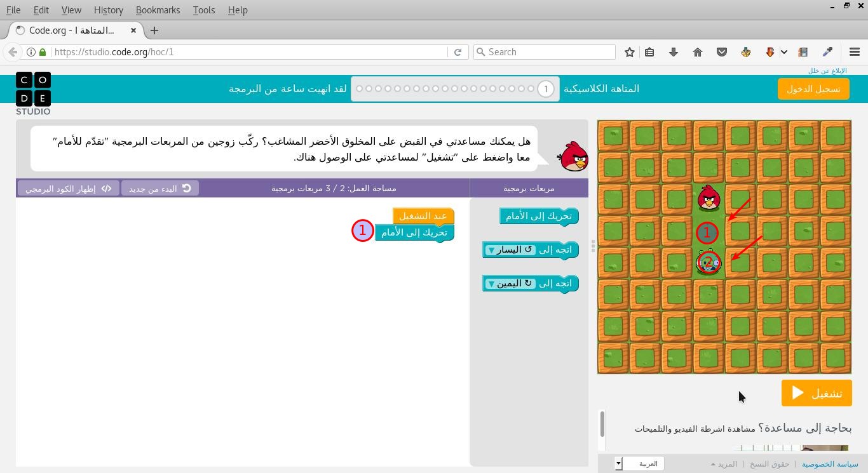This screenshot has width=868, height=473.
Task: Click لقد انهيت ساعة من البرمجة text
Action: [x=288, y=89]
